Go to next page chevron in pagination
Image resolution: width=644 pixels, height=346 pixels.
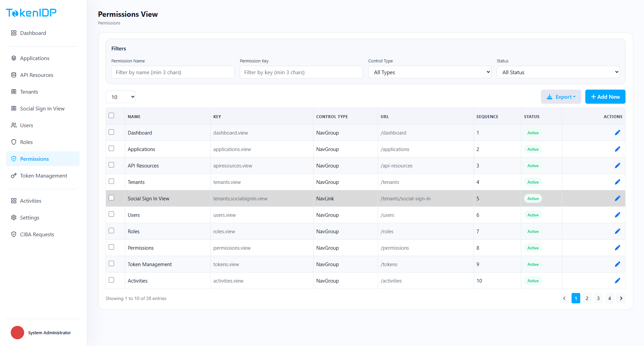tap(621, 298)
